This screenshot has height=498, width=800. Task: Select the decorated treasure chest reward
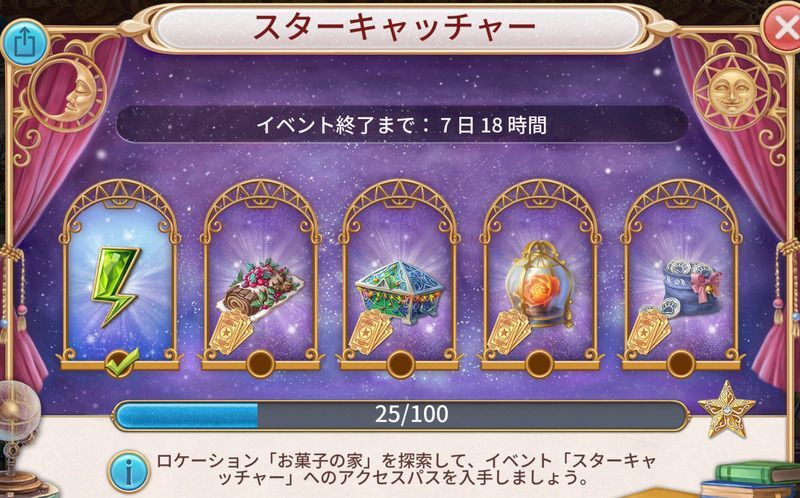coord(395,303)
